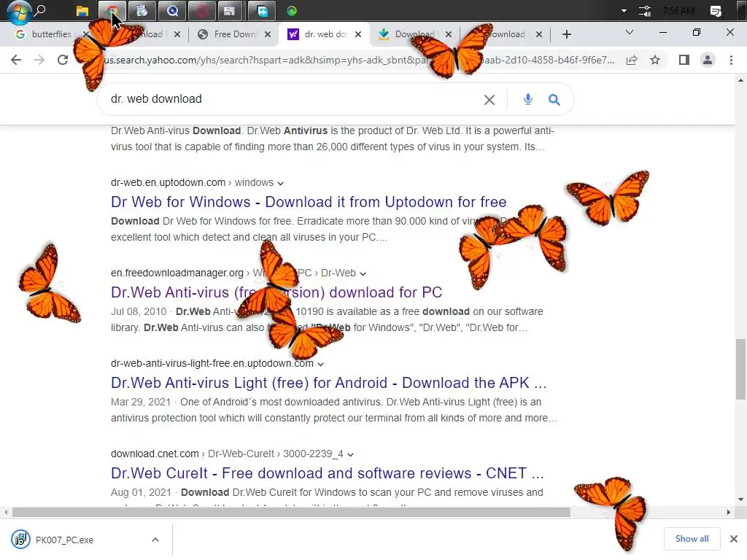Viewport: 747px width, 560px height.
Task: Go back to the previous page
Action: 16,60
